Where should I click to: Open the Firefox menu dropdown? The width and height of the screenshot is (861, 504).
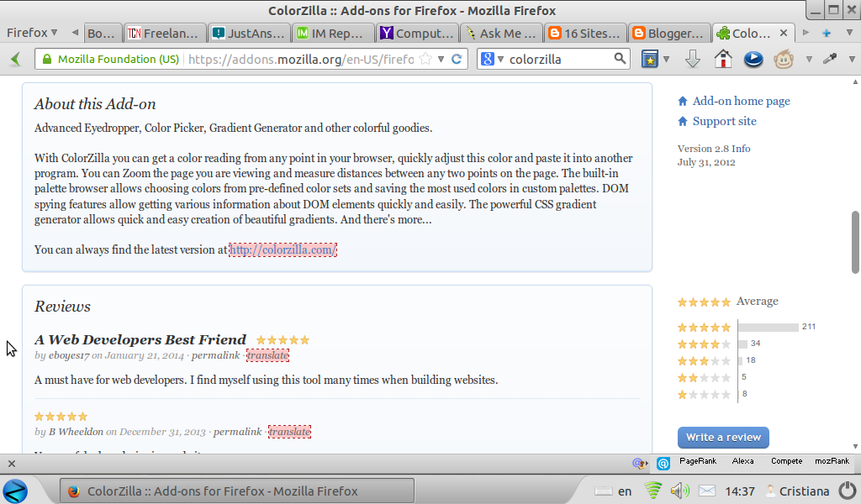coord(32,33)
